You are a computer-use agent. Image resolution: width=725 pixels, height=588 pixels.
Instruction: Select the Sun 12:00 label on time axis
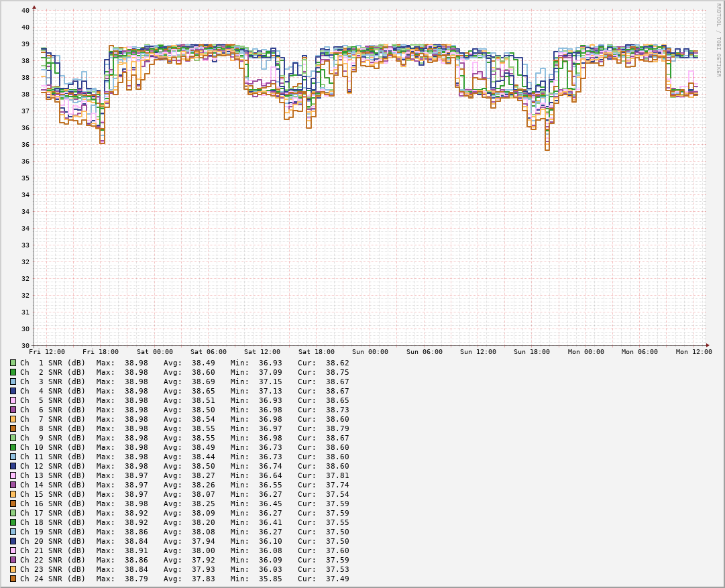pos(478,352)
